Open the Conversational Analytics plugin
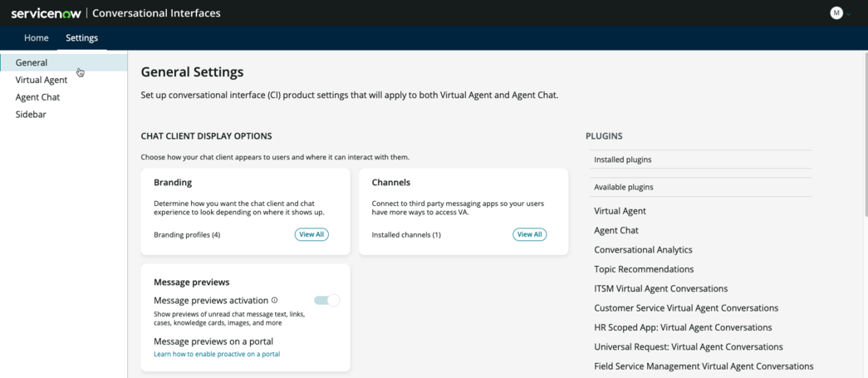 point(643,249)
